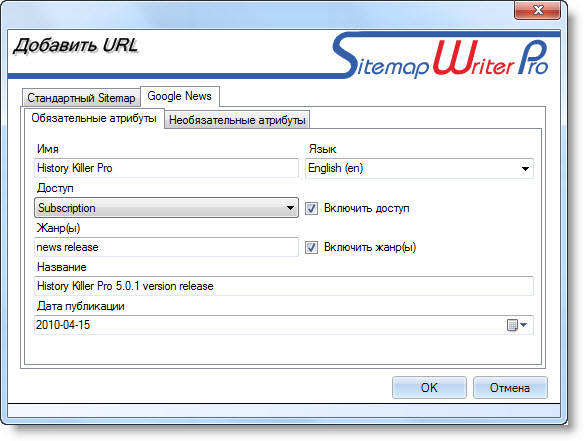Click the Отмена button

pyautogui.click(x=510, y=388)
